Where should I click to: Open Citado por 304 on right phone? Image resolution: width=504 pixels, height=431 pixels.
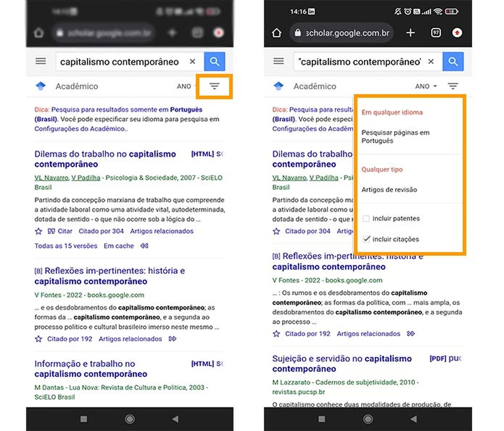308,231
